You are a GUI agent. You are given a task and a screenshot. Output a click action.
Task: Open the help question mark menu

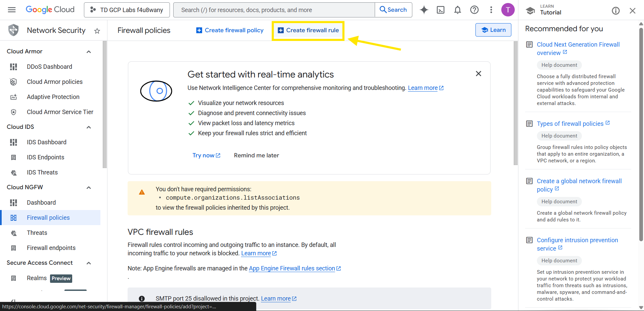(x=474, y=10)
